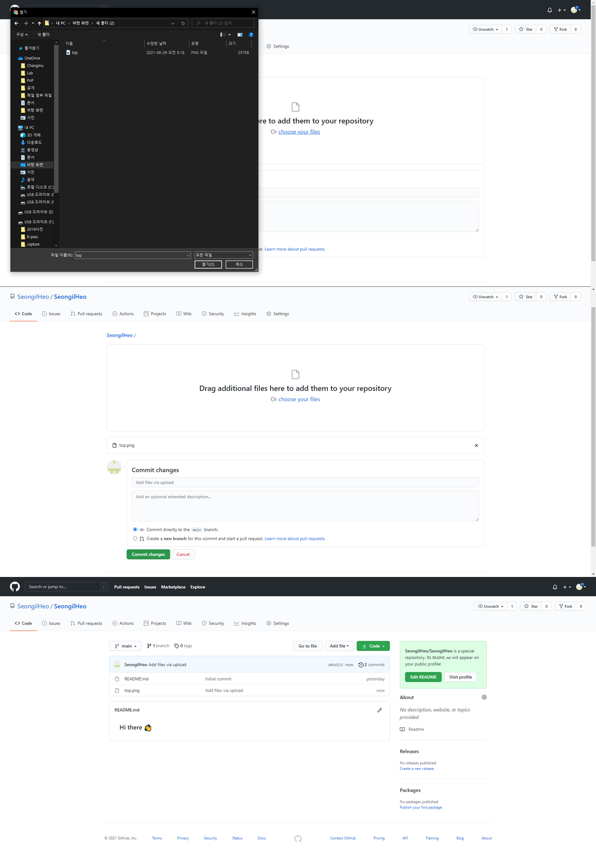Open the green Code dropdown
Viewport: 596px width, 868px height.
(x=373, y=646)
